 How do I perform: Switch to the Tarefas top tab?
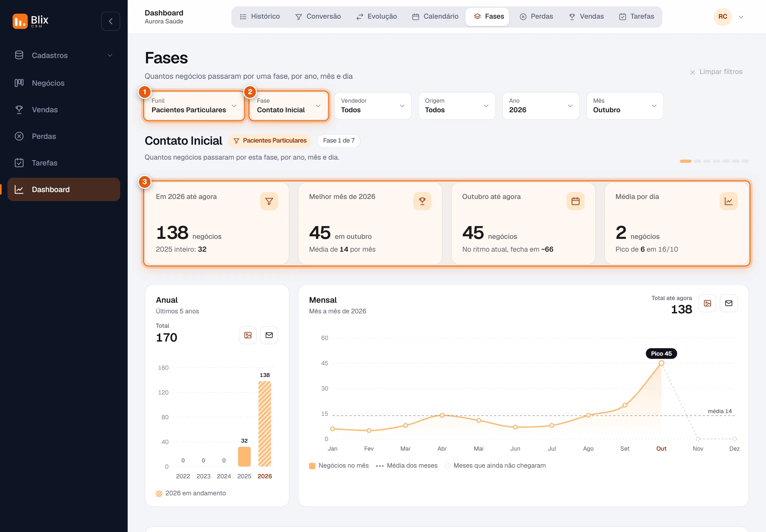(637, 17)
